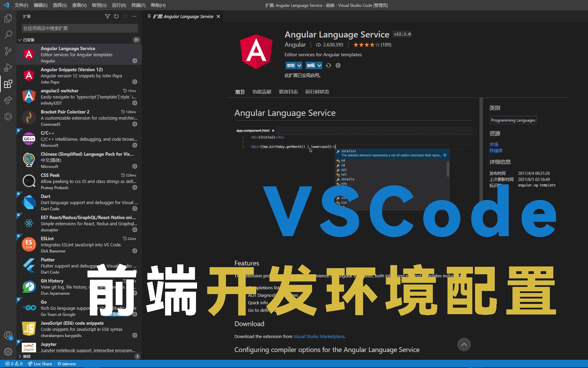Open gear for Chinese Language Pack row
The image size is (588, 368).
tap(135, 166)
